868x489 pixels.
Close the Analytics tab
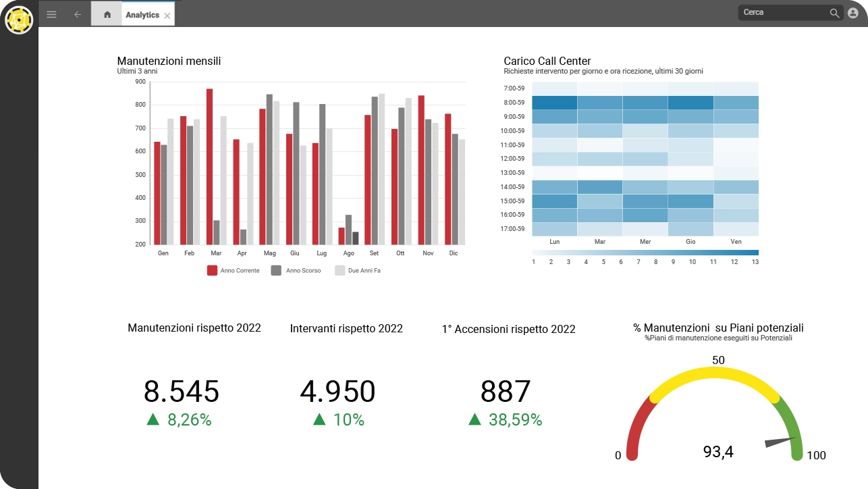167,15
